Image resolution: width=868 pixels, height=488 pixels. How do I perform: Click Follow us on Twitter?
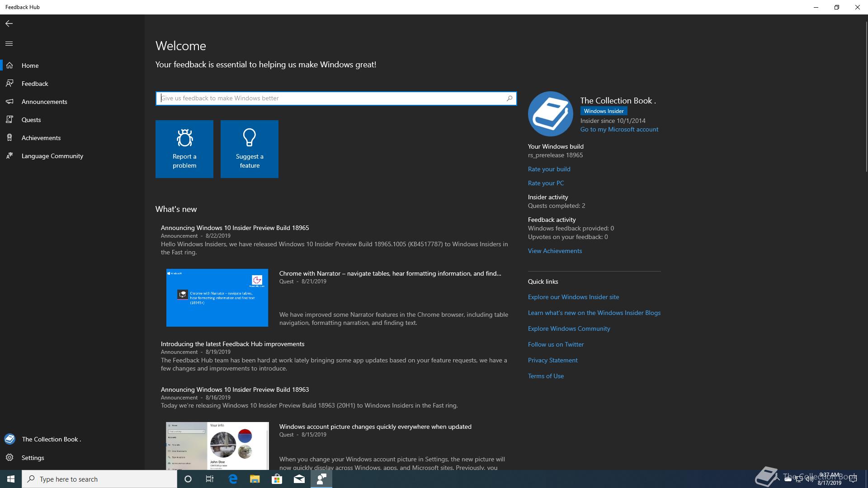[556, 344]
